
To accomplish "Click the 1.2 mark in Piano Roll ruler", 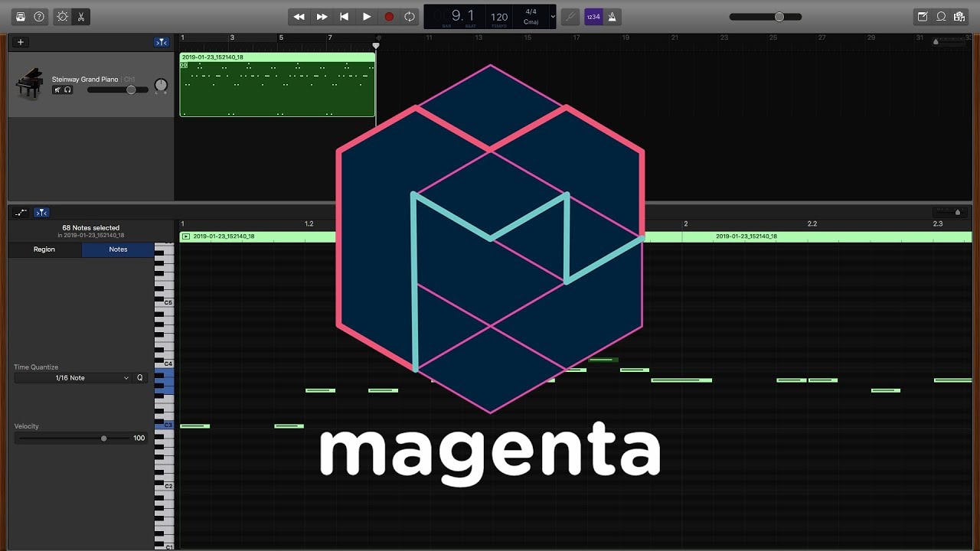I will [x=309, y=223].
